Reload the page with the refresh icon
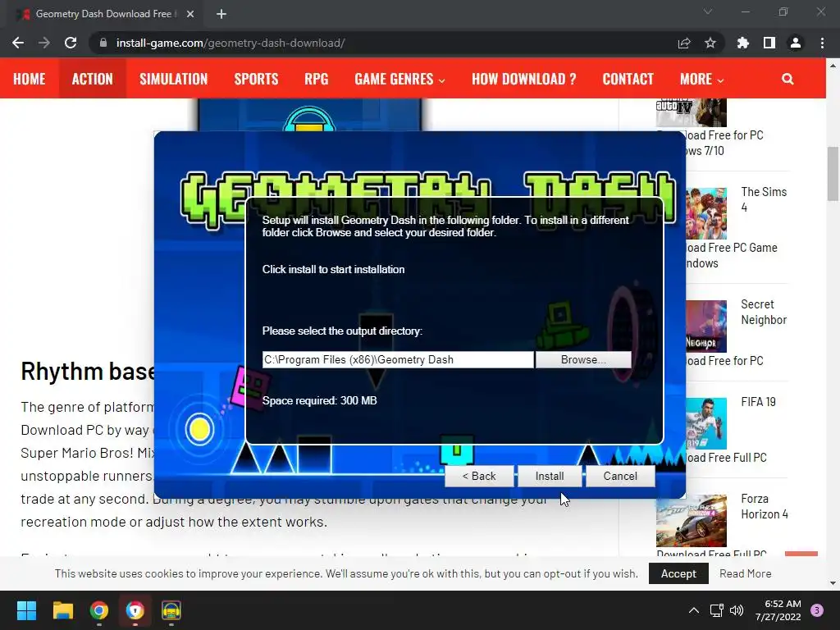Viewport: 840px width, 630px height. (x=71, y=43)
